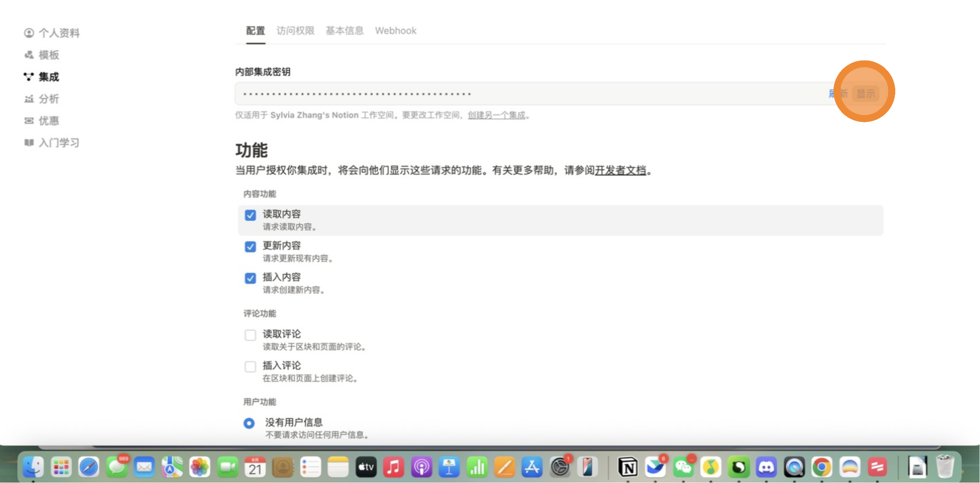
Task: Open WeChat from the dock
Action: (x=683, y=468)
